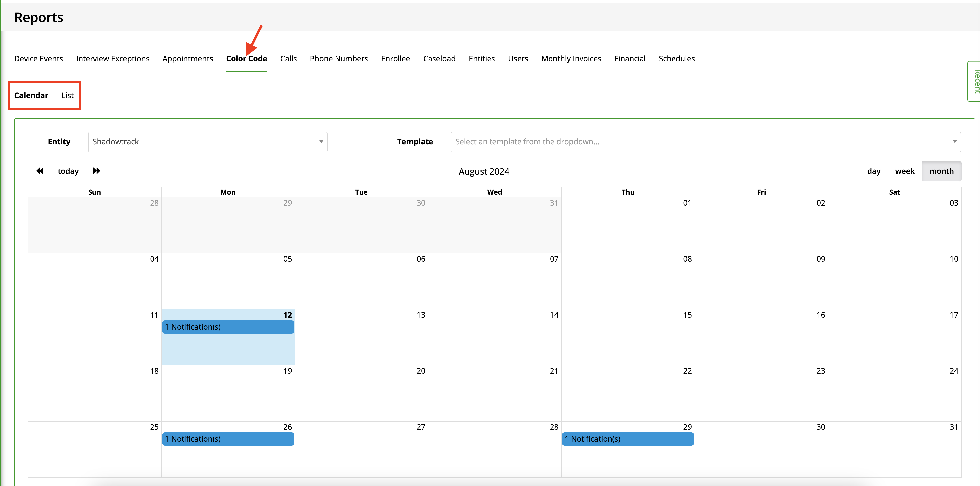Open the Financial tab
The width and height of the screenshot is (980, 486).
[630, 59]
